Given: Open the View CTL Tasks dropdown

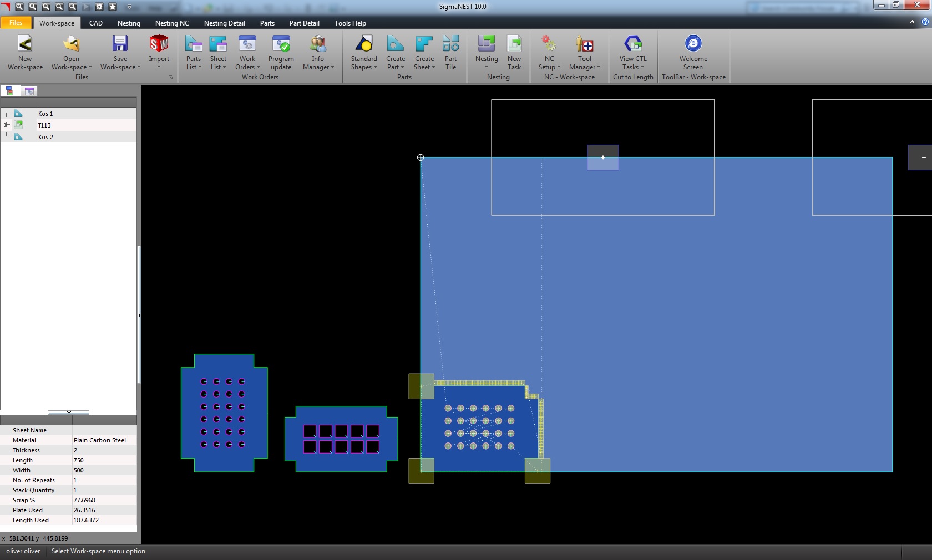Looking at the screenshot, I should (632, 67).
